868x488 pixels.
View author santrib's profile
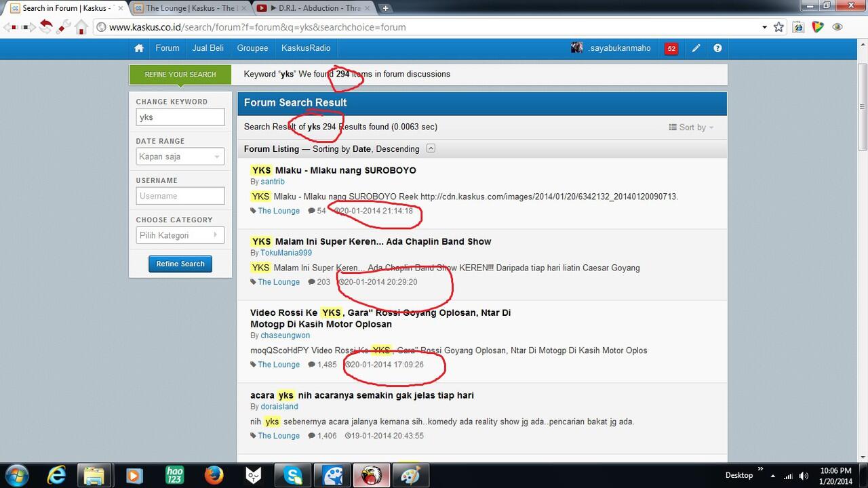point(273,182)
